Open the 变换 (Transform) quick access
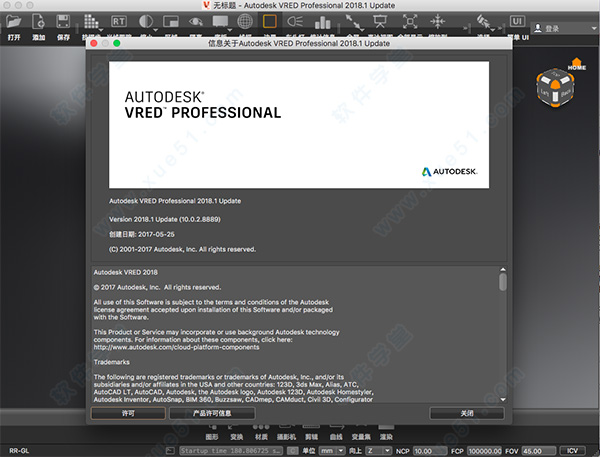The image size is (600, 457). (236, 433)
